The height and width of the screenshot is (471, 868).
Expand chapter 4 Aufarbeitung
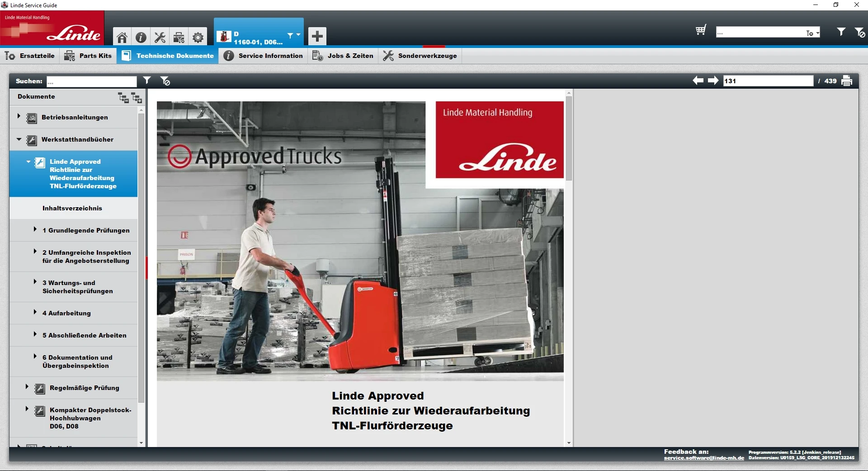(x=35, y=312)
